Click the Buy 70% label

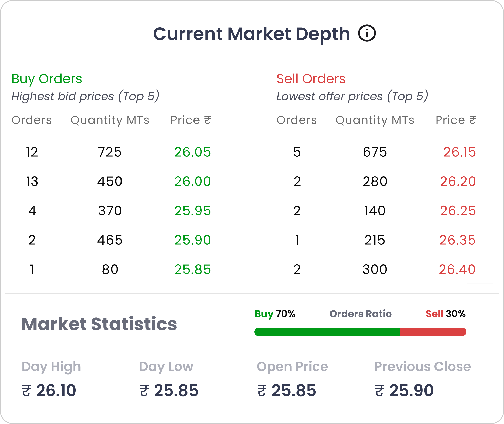[x=275, y=314]
